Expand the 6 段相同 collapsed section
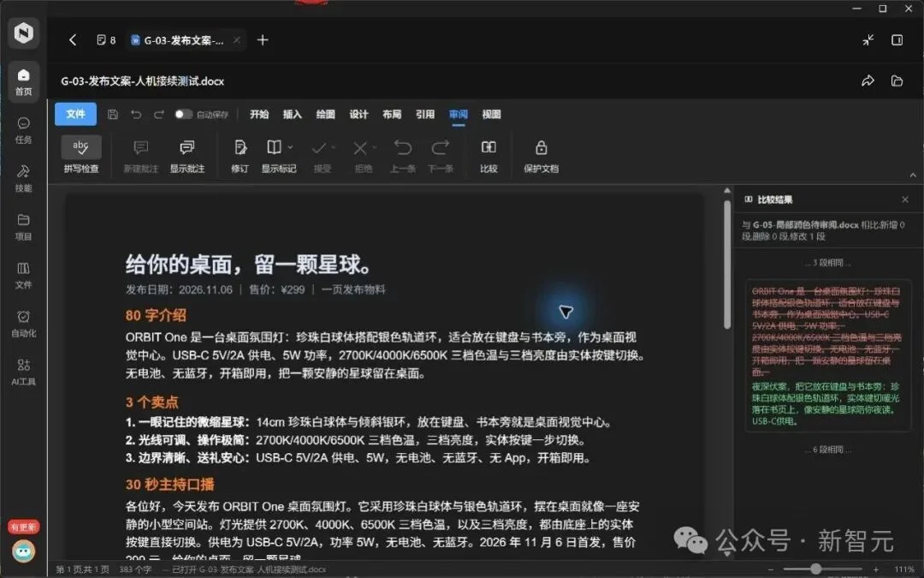The width and height of the screenshot is (924, 578). (827, 450)
